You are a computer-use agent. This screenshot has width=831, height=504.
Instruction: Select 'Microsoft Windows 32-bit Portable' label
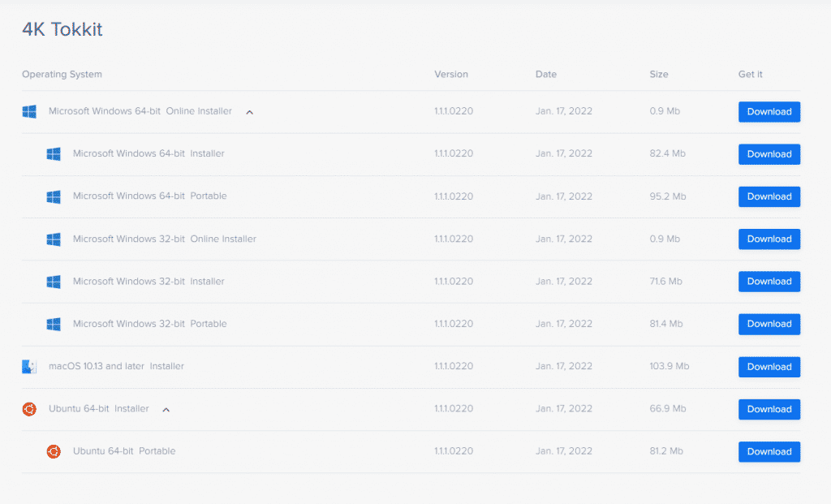149,324
